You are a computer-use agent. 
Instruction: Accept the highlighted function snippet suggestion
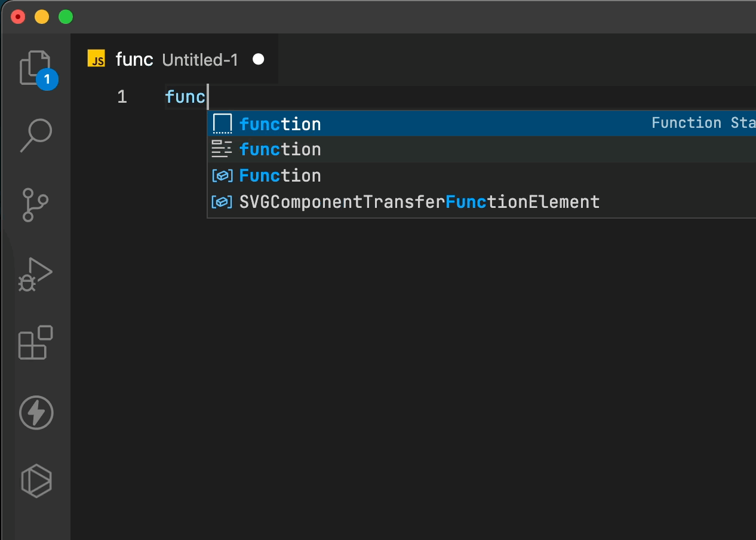click(280, 124)
